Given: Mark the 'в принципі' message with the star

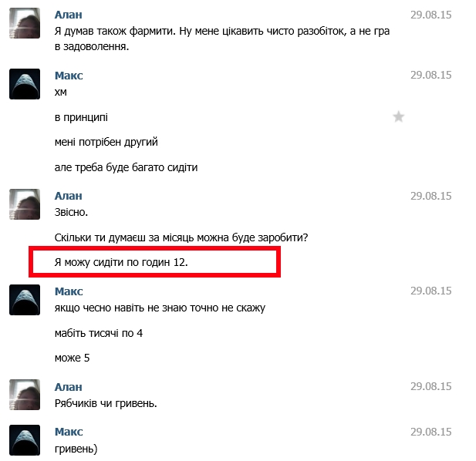Looking at the screenshot, I should (398, 116).
